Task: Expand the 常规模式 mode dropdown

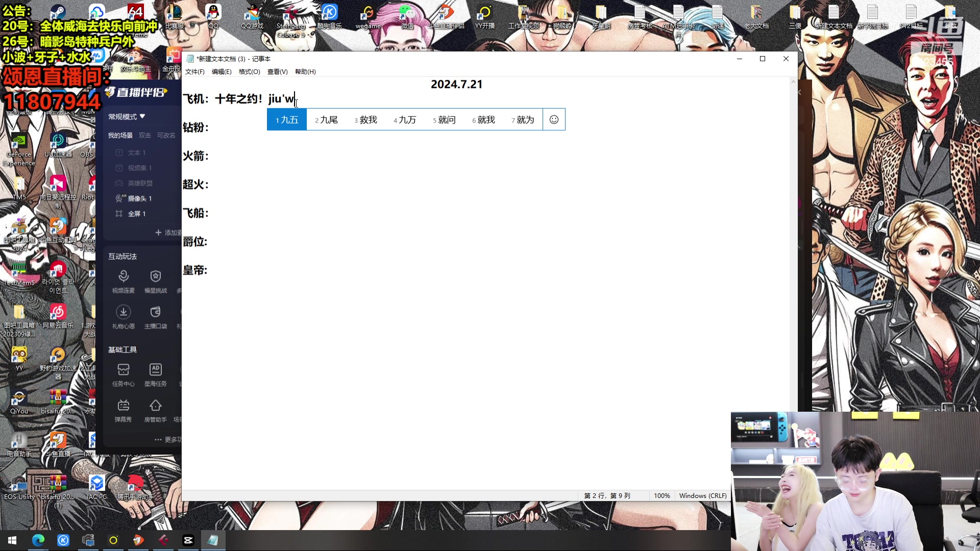Action: (127, 117)
